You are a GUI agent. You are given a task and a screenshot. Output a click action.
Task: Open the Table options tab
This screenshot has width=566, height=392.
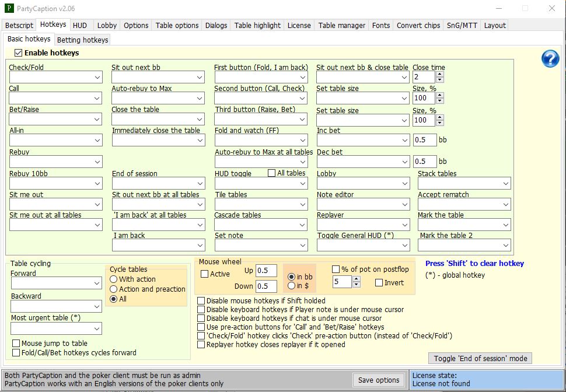[177, 26]
